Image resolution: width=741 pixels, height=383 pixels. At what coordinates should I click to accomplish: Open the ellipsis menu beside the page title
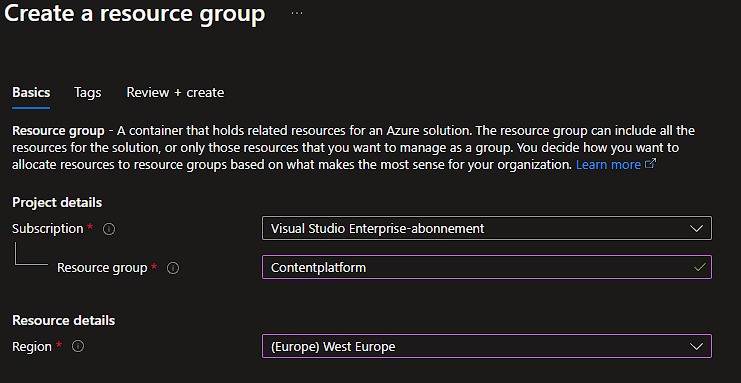(297, 13)
